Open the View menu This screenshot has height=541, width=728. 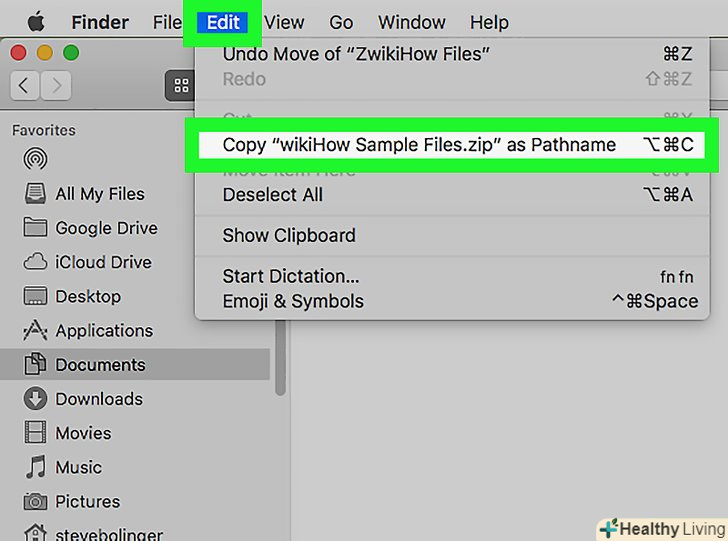coord(284,22)
